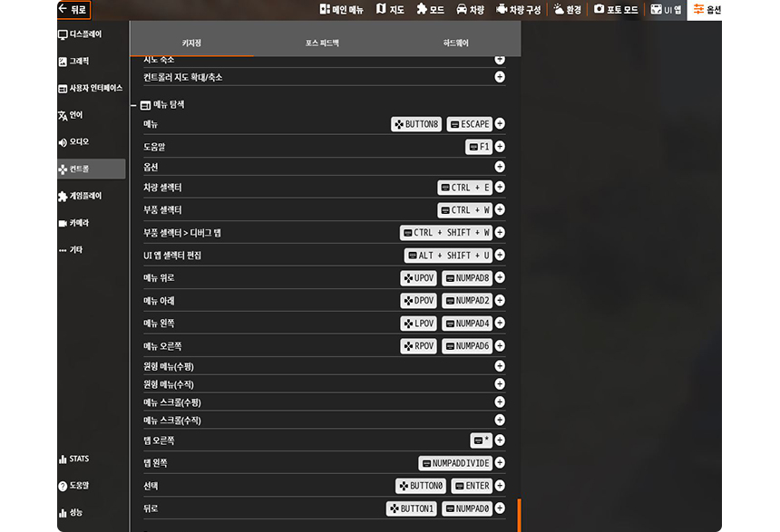Open 메인 메뉴 from the top bar
Image resolution: width=780 pixels, height=532 pixels.
[x=341, y=9]
